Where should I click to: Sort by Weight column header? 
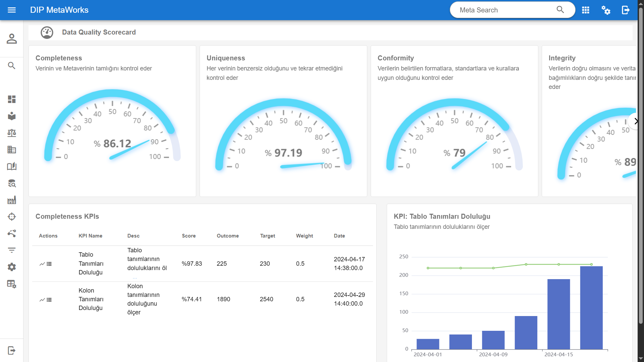click(305, 236)
